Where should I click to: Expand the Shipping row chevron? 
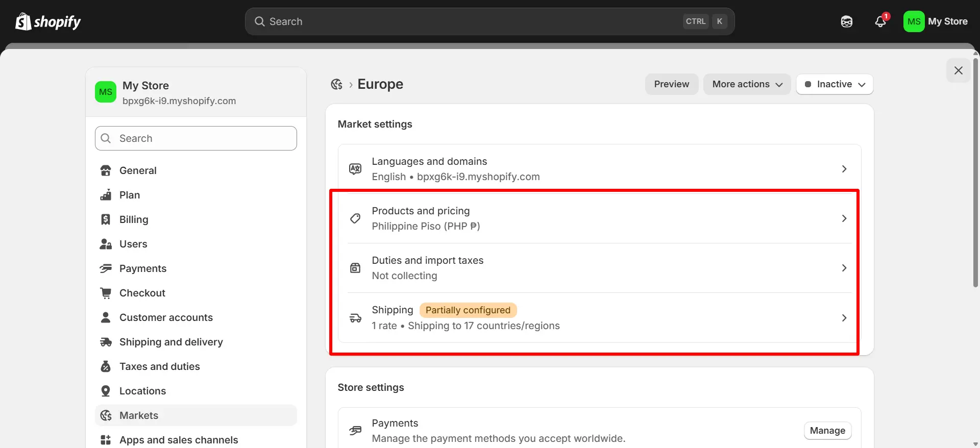(844, 318)
